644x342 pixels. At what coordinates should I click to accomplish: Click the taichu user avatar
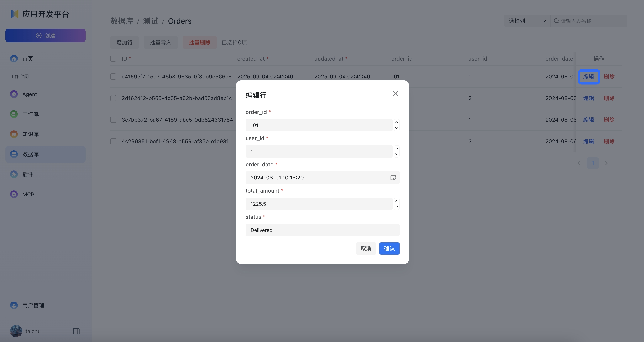point(16,331)
